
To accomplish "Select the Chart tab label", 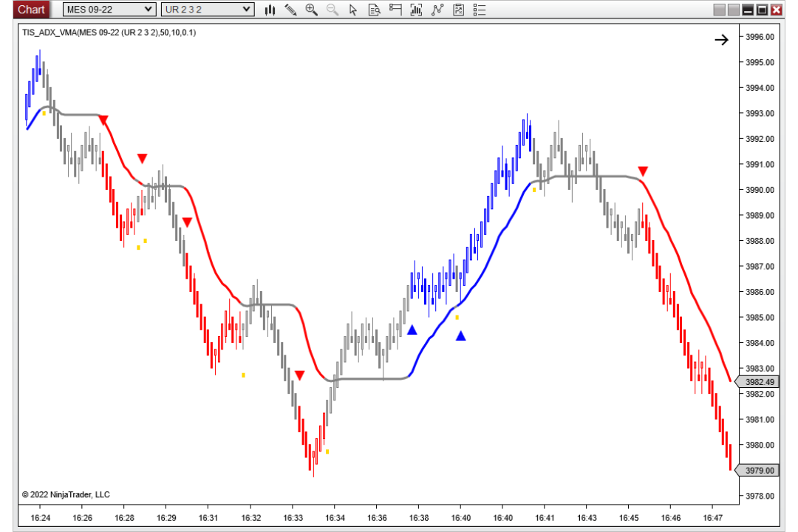I will point(31,10).
